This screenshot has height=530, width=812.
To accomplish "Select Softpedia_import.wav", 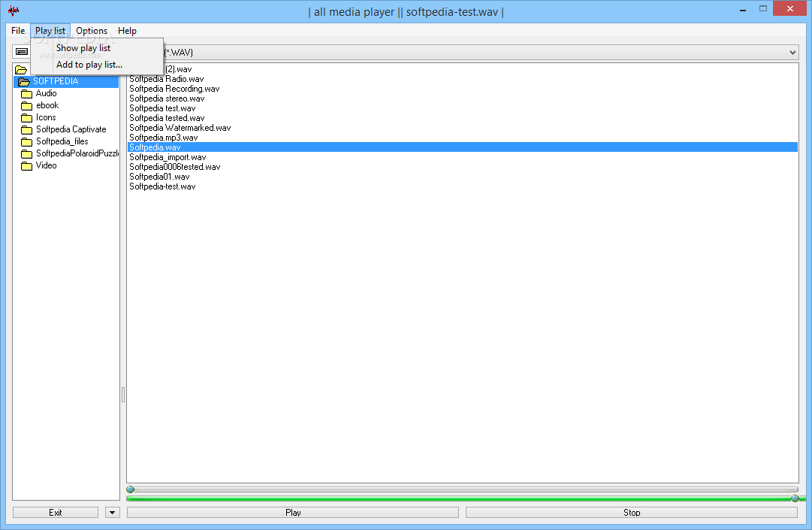I will 168,157.
